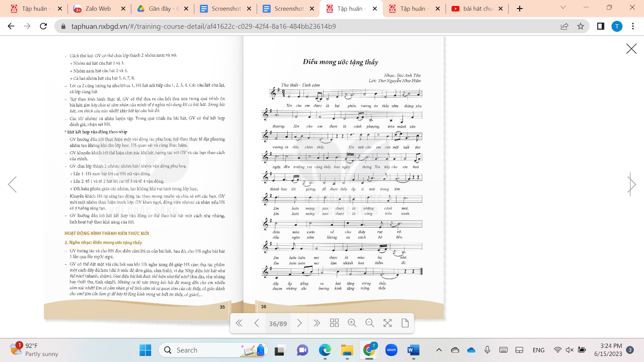Open clock showing 3:24 PM 6/15/2023
The image size is (644, 362).
608,350
